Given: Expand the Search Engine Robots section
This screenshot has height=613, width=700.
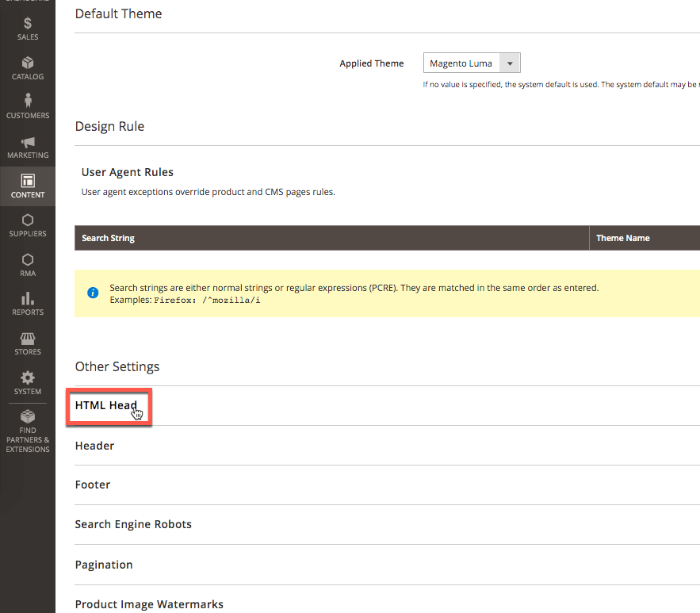Looking at the screenshot, I should (133, 524).
